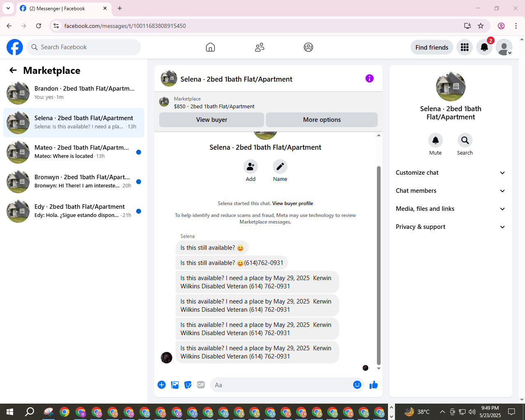Image resolution: width=525 pixels, height=420 pixels.
Task: Open the tab search dropdown arrow
Action: coord(8,8)
